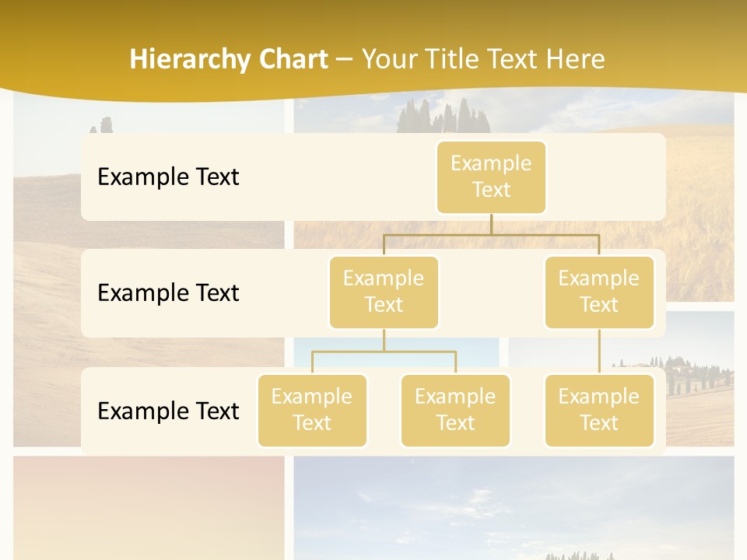Select the center box in the bottom row
747x560 pixels.
coord(455,410)
